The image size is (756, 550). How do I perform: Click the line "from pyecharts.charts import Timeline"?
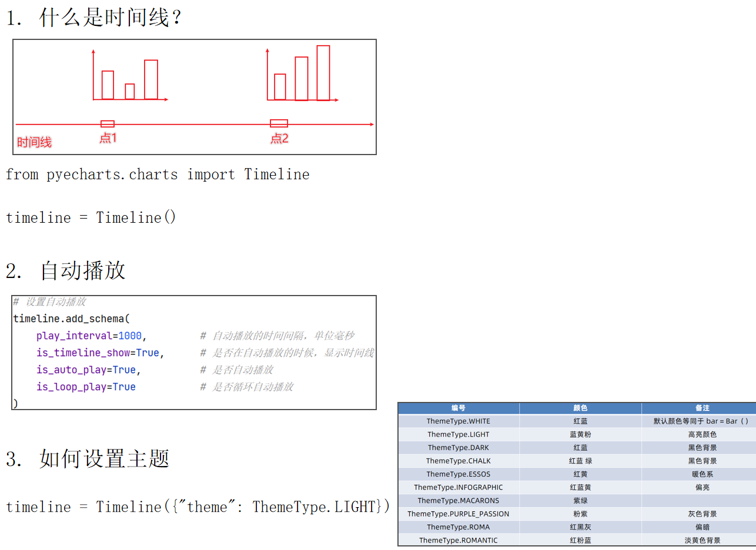[158, 175]
